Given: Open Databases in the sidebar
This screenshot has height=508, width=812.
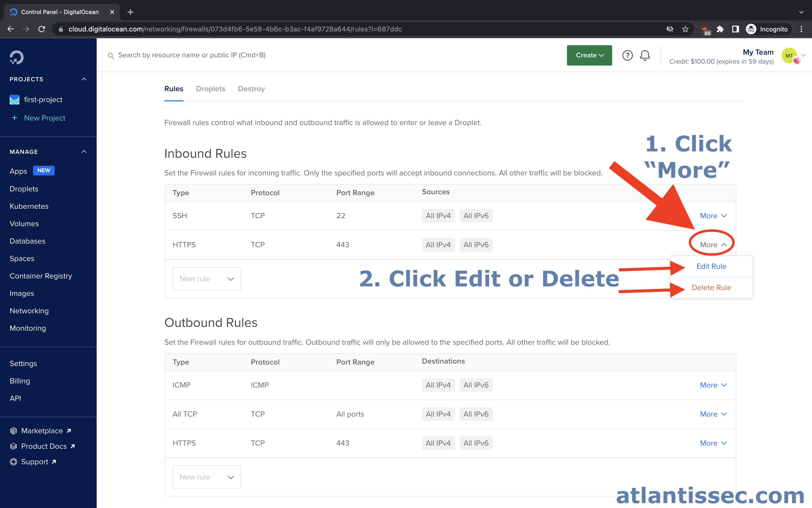Looking at the screenshot, I should pyautogui.click(x=28, y=241).
